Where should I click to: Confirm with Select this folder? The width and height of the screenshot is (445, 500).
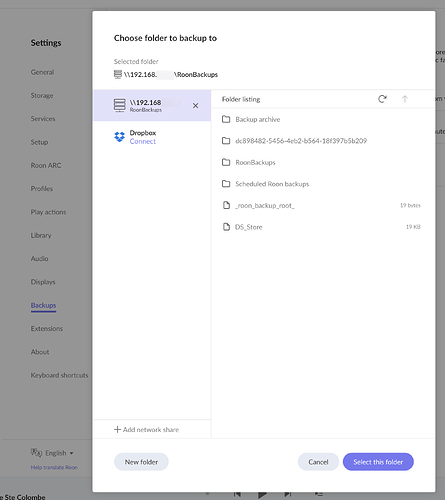378,462
